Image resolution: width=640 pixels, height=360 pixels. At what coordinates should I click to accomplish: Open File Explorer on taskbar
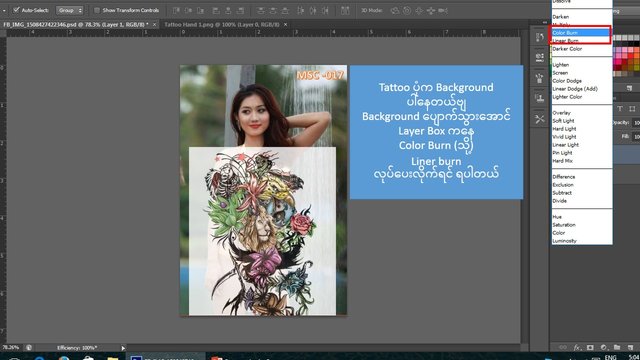(x=113, y=358)
